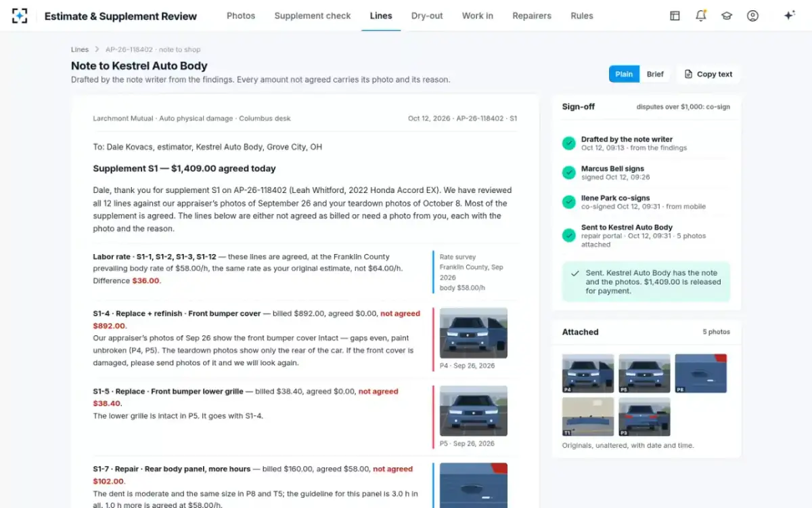
Task: Open the S1-4 front bumper cover photo
Action: tap(474, 333)
